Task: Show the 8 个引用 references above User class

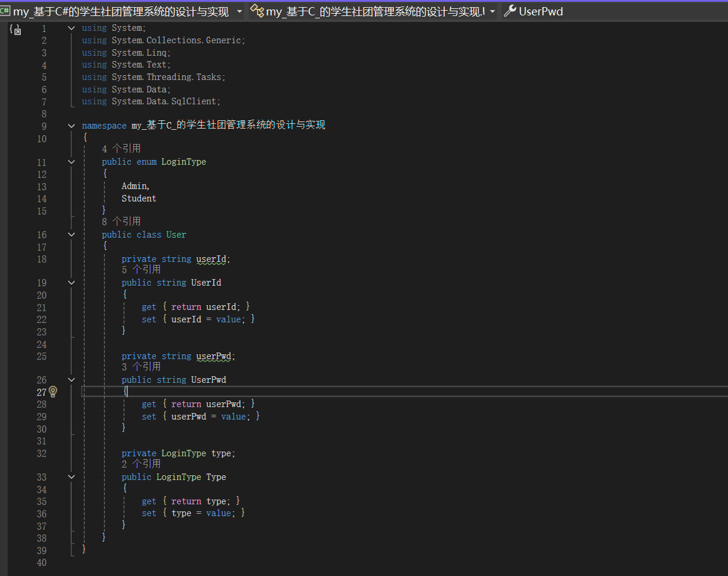Action: (x=121, y=222)
